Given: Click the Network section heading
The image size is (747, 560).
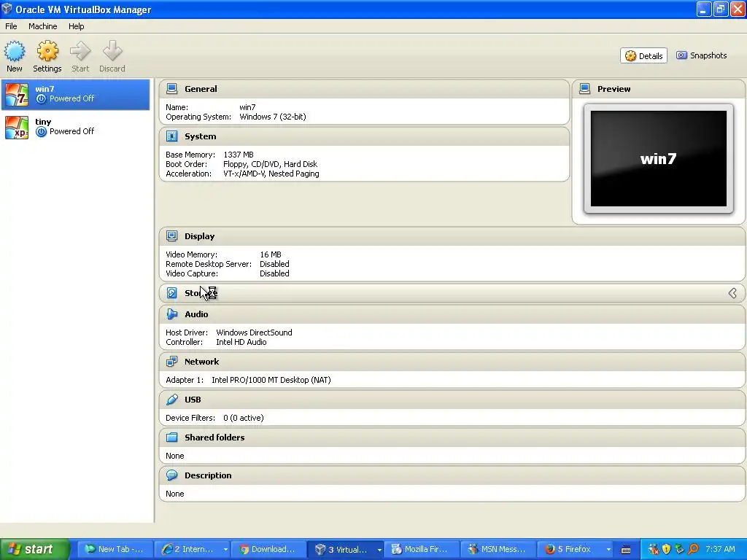Looking at the screenshot, I should click(201, 362).
